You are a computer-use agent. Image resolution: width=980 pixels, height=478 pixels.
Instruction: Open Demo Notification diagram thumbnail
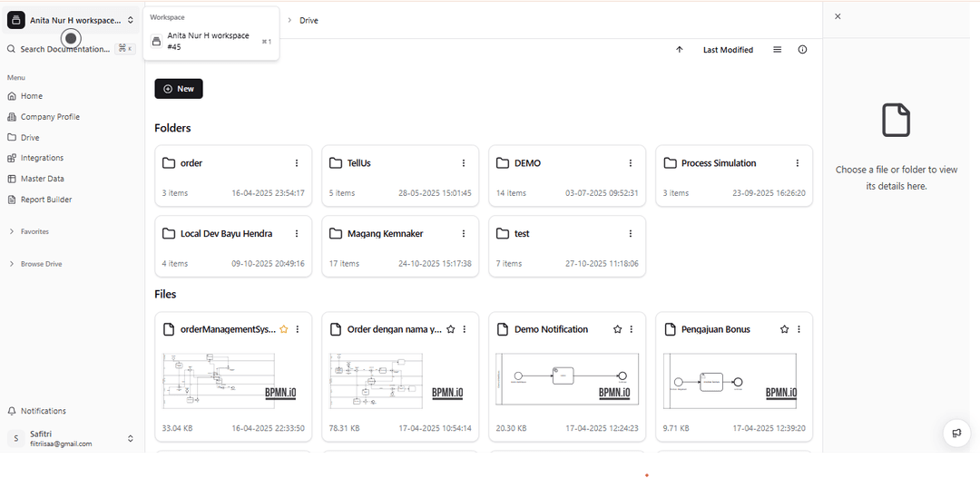(x=567, y=381)
